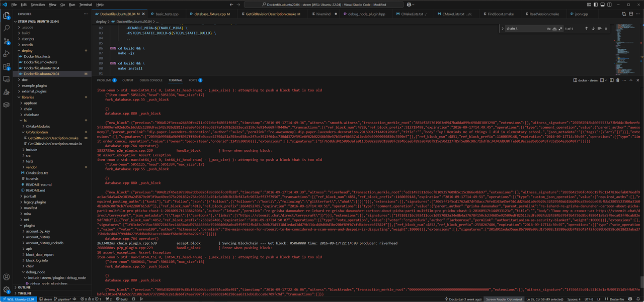Image resolution: width=644 pixels, height=302 pixels.
Task: Click Spaces: 4 indentation in status bar
Action: (574, 299)
